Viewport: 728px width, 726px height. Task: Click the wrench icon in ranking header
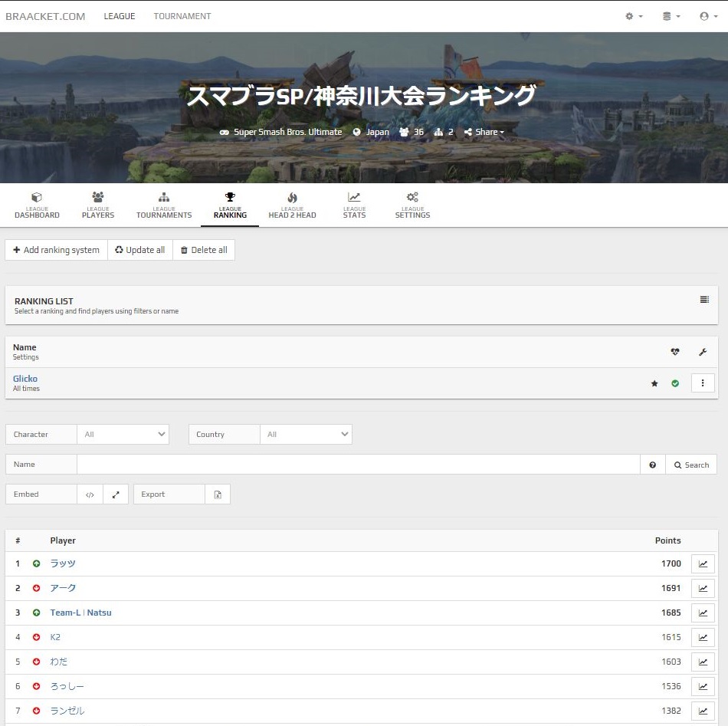tap(703, 352)
